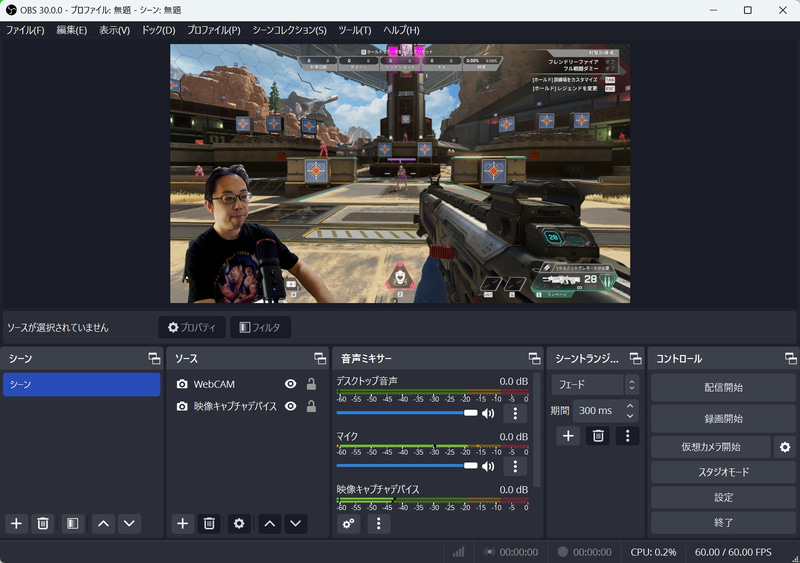Click the CPU: 0.2% status text
Image resolution: width=800 pixels, height=563 pixels.
(x=653, y=552)
